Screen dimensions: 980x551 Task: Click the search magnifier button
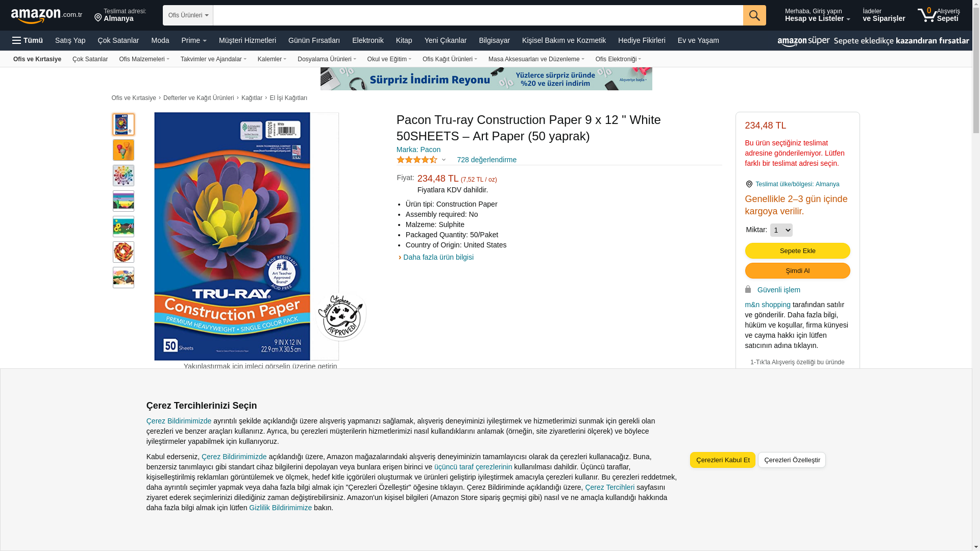tap(754, 15)
